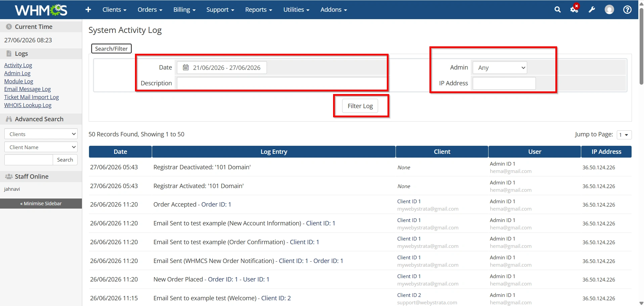Open the Reports menu
The width and height of the screenshot is (644, 306).
(x=259, y=10)
